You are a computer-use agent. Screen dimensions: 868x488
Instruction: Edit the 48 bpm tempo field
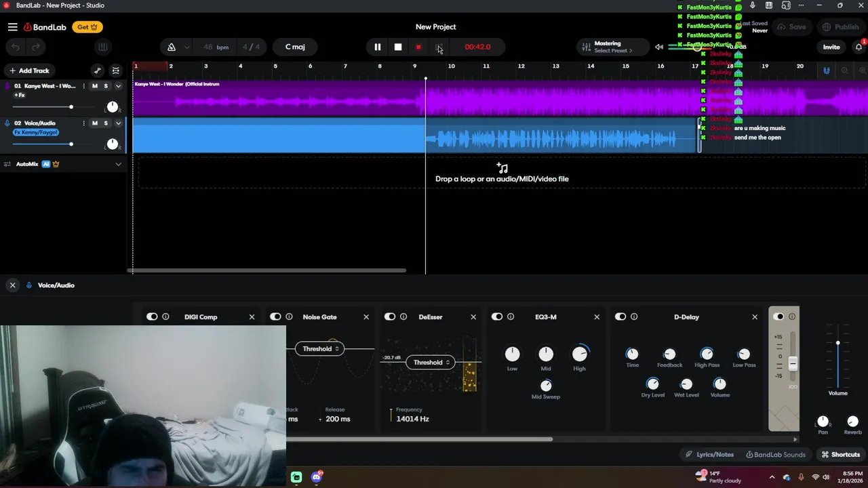coord(216,47)
